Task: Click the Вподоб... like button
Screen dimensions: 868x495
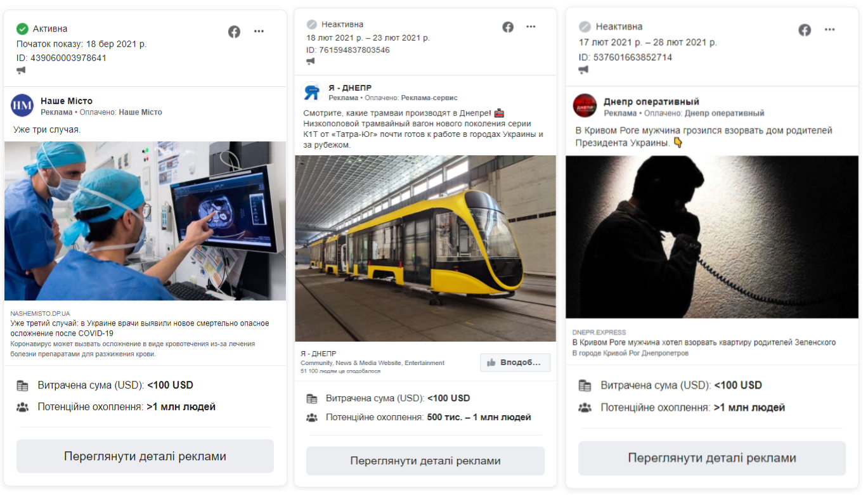Action: (x=515, y=363)
